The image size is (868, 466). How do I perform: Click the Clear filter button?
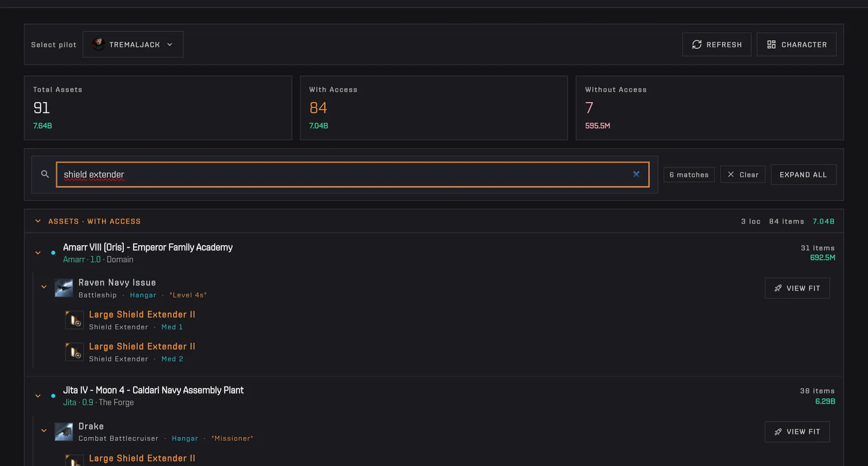[743, 175]
